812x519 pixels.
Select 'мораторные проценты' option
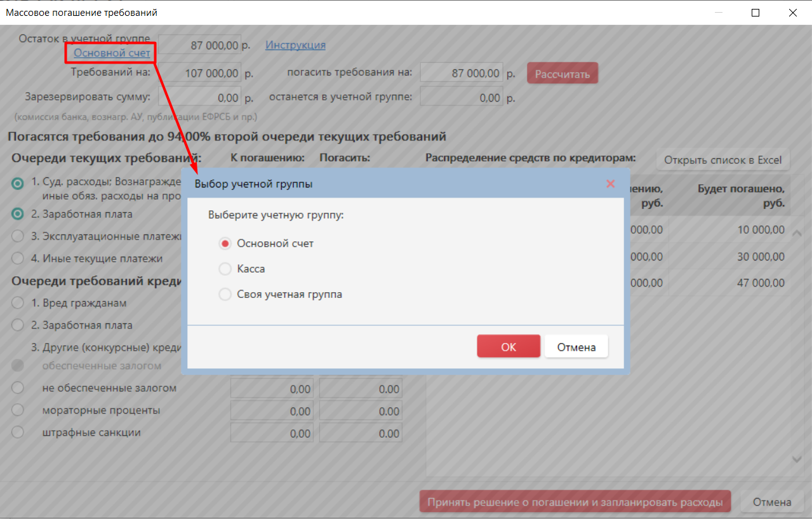pos(18,410)
